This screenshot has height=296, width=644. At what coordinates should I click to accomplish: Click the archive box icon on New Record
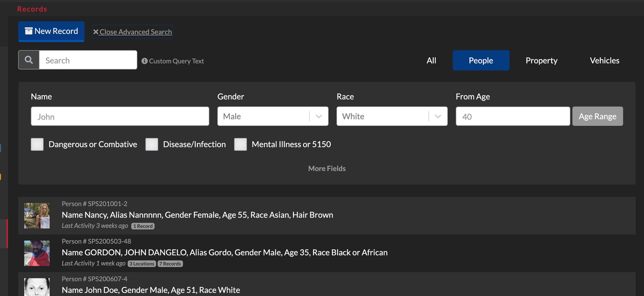(29, 31)
